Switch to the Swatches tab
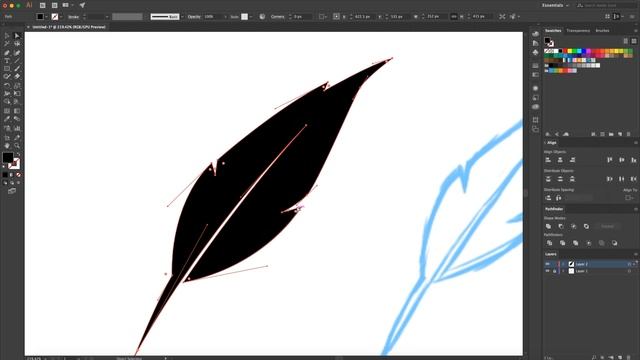Screen dimensions: 640x360 tap(553, 31)
